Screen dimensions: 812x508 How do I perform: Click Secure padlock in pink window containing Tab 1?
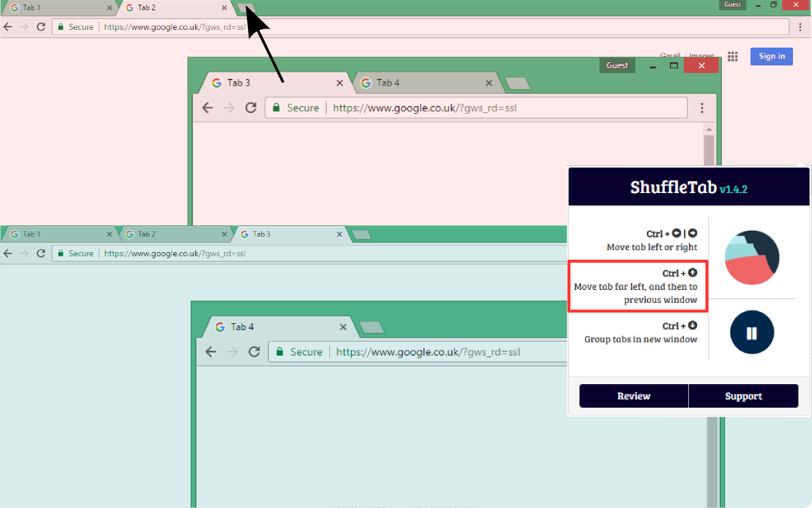[61, 27]
